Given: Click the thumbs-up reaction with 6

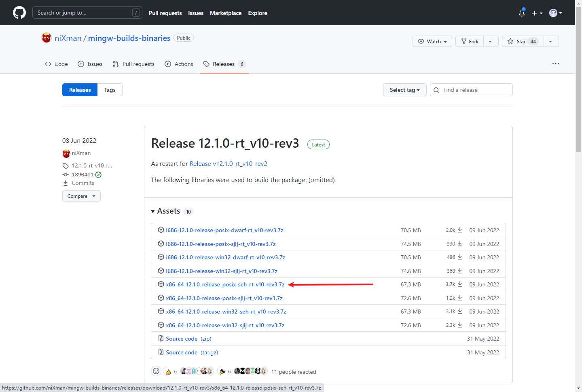Looking at the screenshot, I should [171, 371].
